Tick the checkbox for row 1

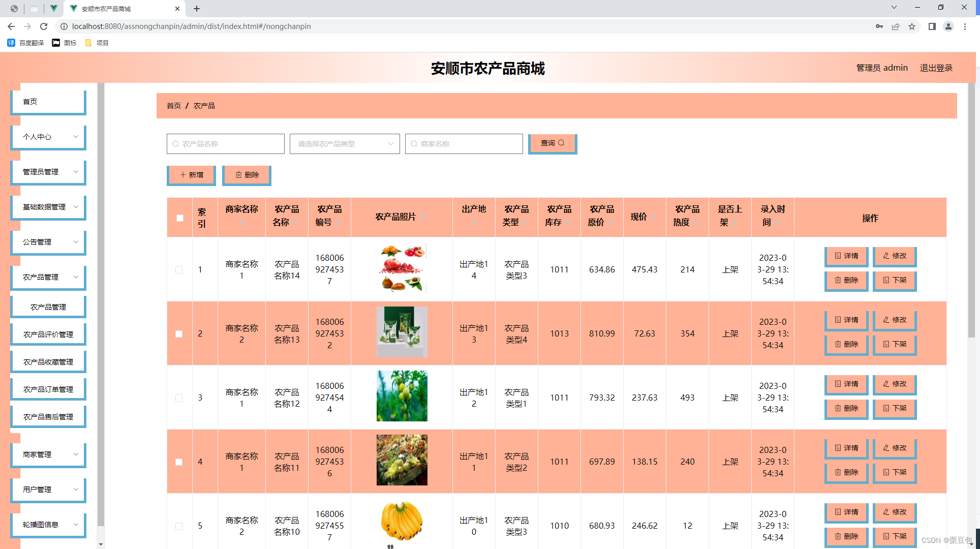pyautogui.click(x=179, y=270)
